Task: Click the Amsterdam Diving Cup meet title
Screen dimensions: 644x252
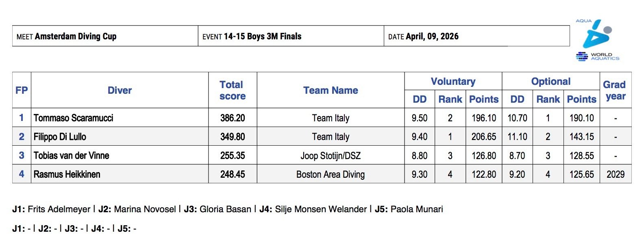Action: click(76, 37)
